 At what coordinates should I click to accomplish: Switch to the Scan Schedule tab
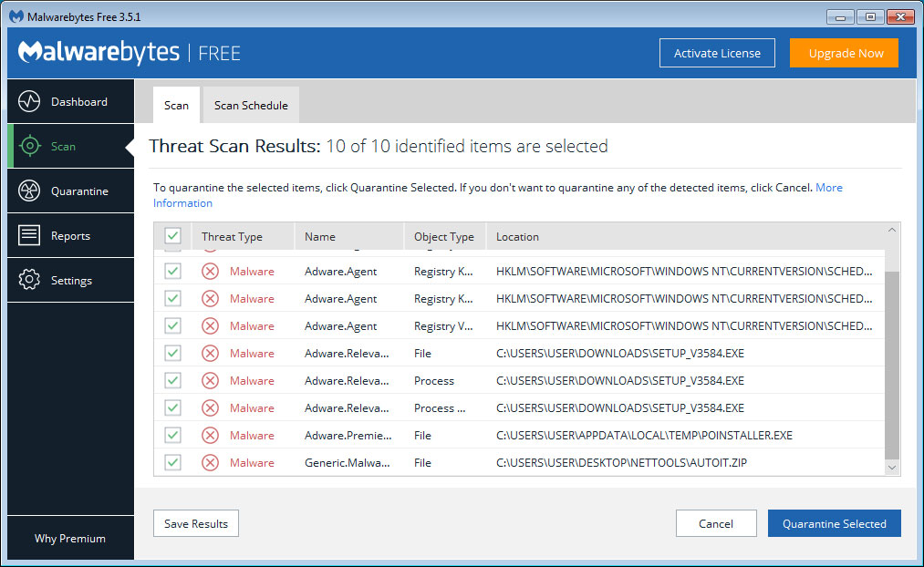click(x=250, y=105)
